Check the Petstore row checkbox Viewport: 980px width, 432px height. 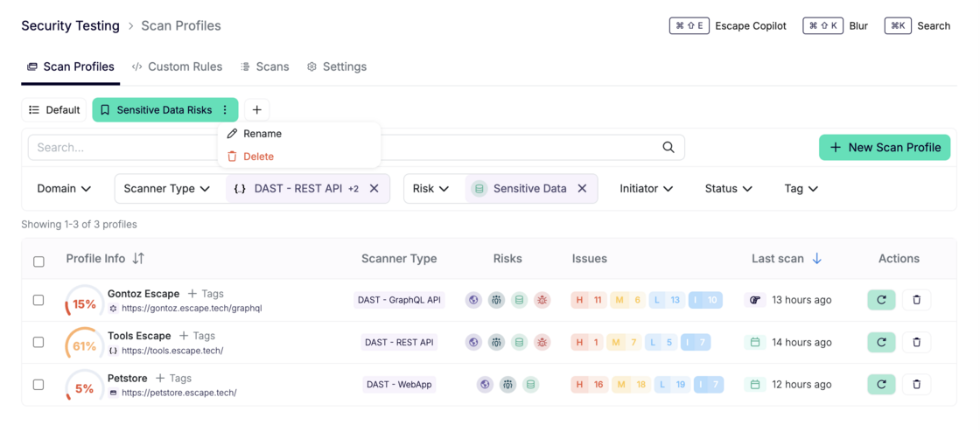[38, 385]
